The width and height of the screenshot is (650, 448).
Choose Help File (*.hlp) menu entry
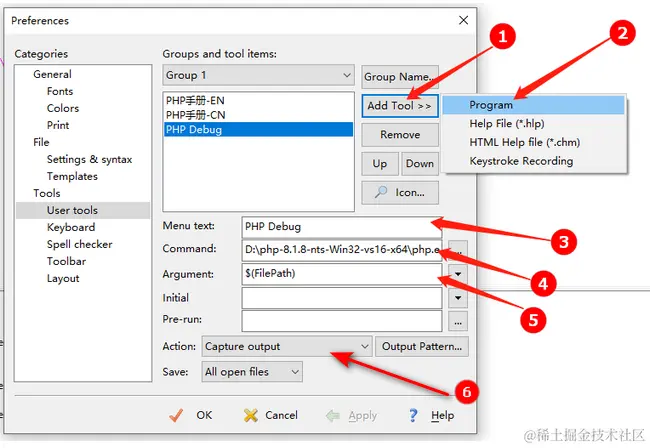coord(534,124)
